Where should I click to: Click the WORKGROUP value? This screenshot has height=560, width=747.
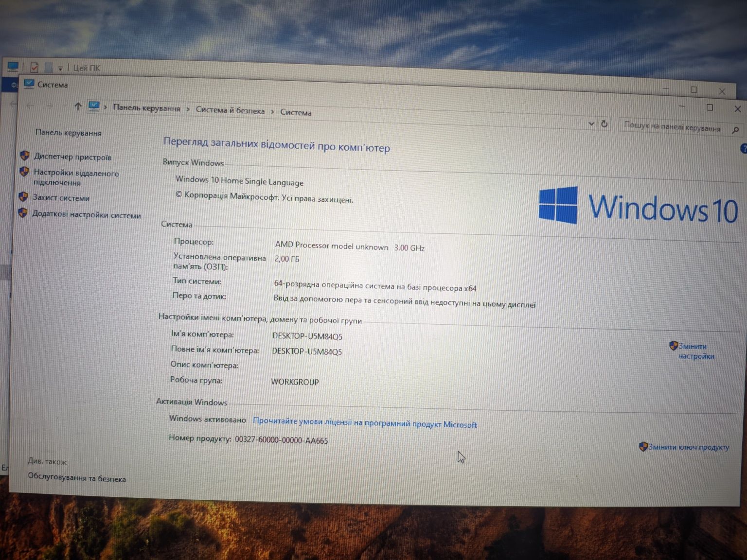point(295,382)
